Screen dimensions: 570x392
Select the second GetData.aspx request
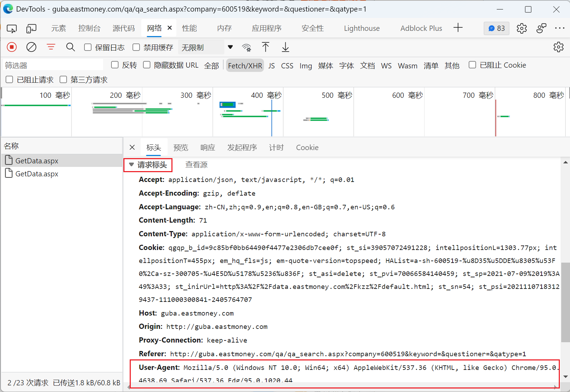62,174
